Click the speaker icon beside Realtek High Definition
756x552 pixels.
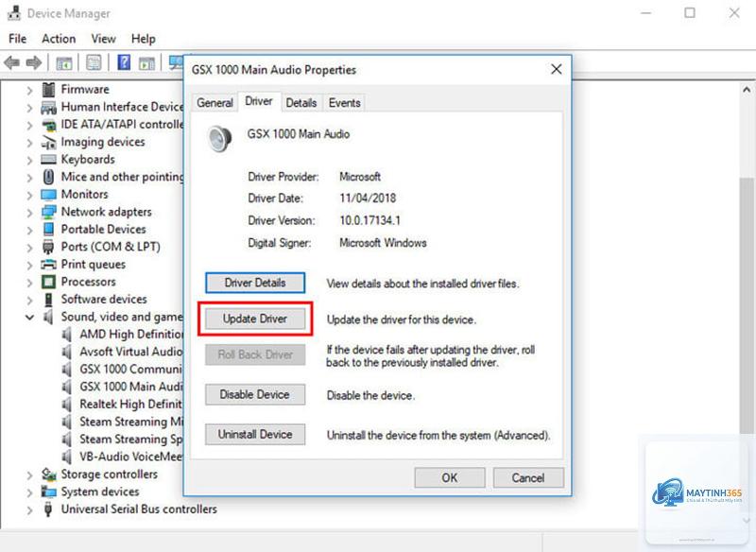(67, 404)
